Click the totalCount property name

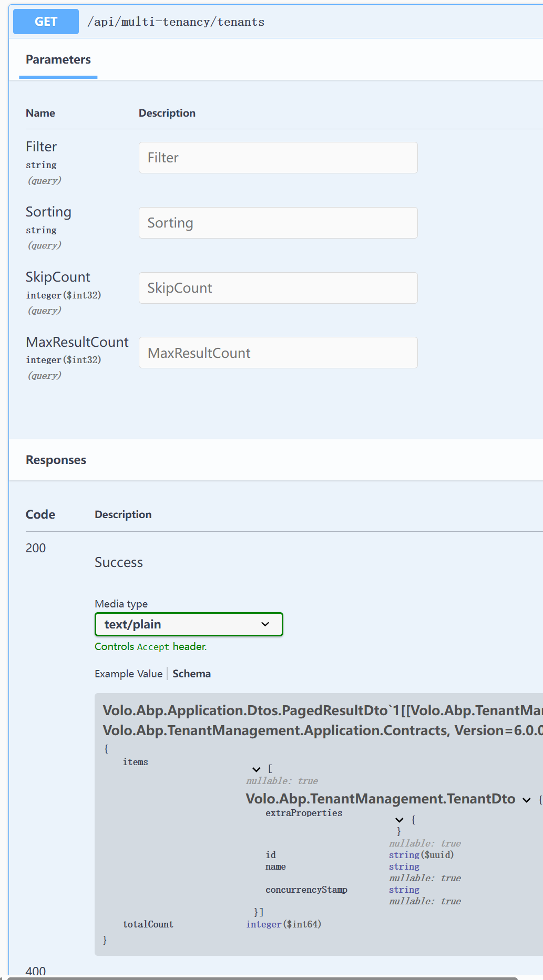click(148, 924)
